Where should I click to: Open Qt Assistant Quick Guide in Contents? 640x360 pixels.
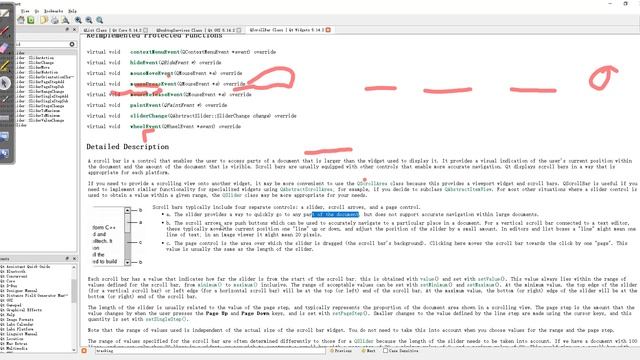pos(25,267)
